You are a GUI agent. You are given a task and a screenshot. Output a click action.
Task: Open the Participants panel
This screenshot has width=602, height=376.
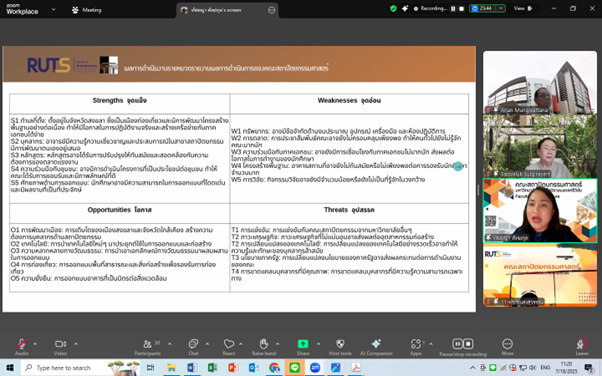(148, 347)
